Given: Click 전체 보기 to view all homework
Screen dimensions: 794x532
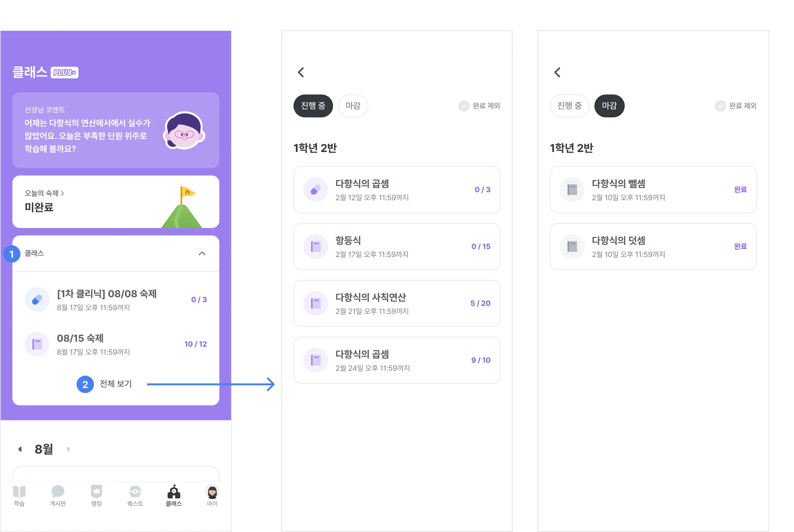Looking at the screenshot, I should pyautogui.click(x=116, y=384).
